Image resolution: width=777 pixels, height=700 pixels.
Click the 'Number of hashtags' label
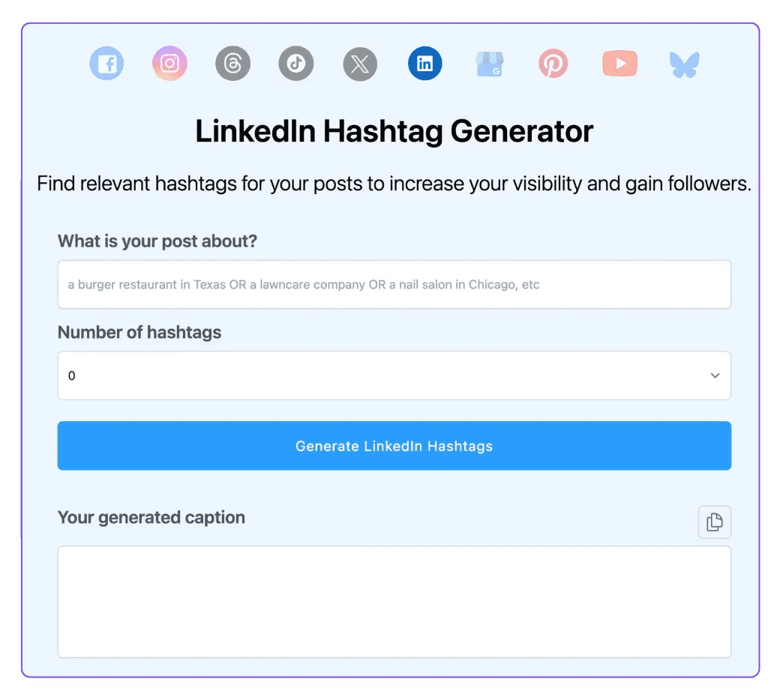click(139, 332)
